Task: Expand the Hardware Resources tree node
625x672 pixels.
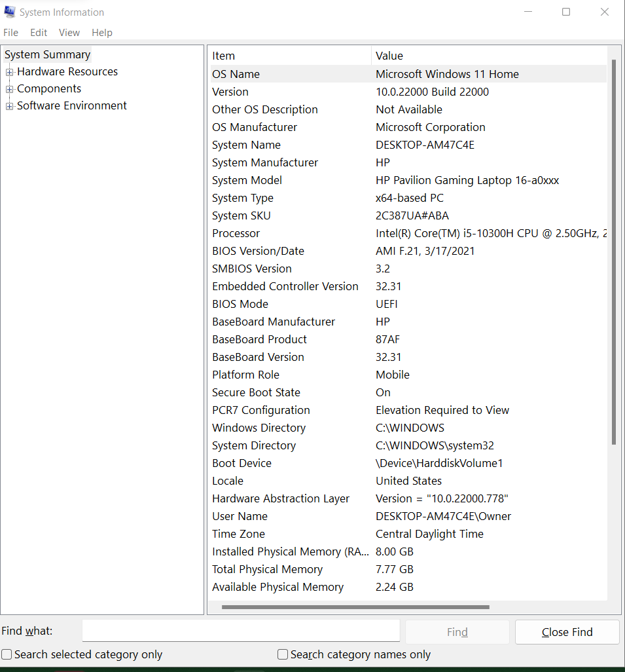Action: coord(9,71)
